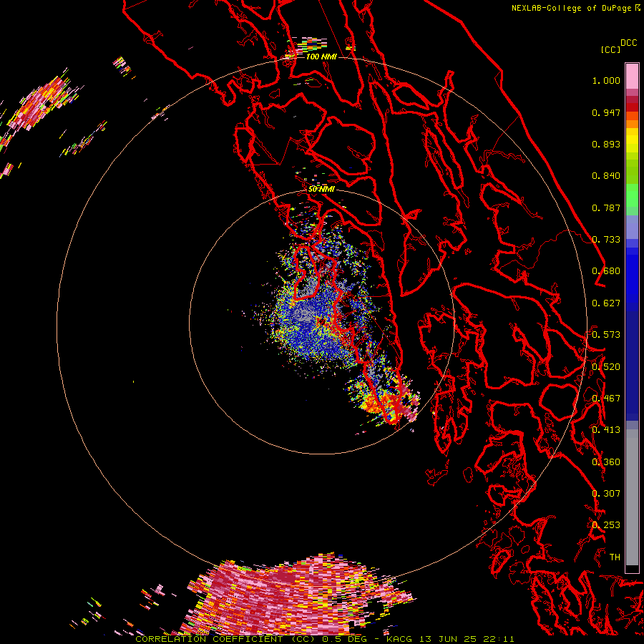Click the 0.360 scale value

point(606,462)
